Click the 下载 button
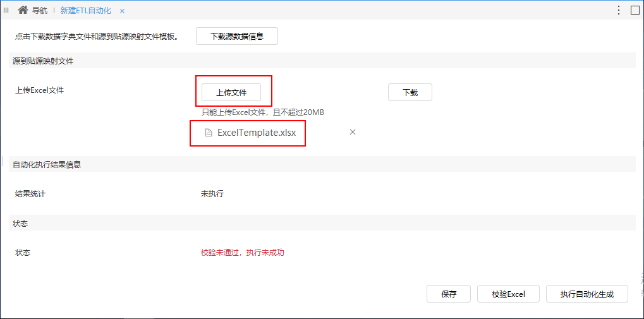This screenshot has height=319, width=644. [x=410, y=92]
